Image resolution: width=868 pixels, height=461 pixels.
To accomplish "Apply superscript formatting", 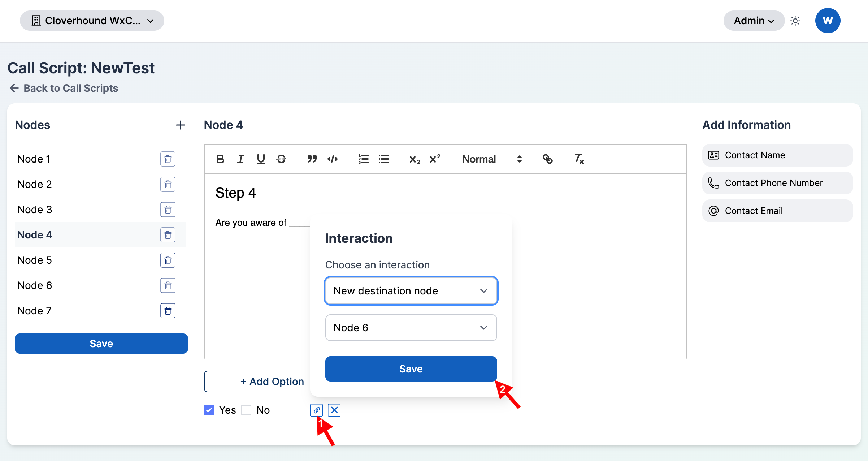I will point(435,159).
